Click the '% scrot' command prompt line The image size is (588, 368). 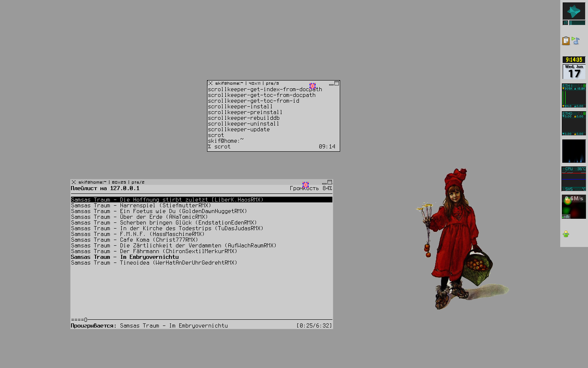tap(219, 146)
